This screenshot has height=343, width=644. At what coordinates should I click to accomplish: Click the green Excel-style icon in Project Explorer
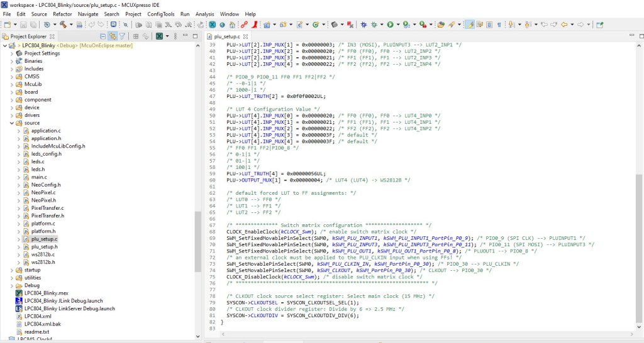159,36
